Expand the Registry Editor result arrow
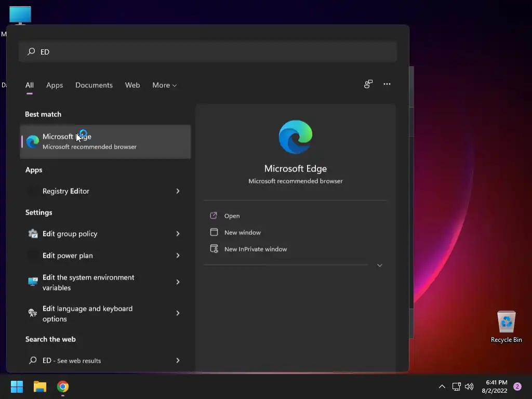532x399 pixels. [x=178, y=191]
